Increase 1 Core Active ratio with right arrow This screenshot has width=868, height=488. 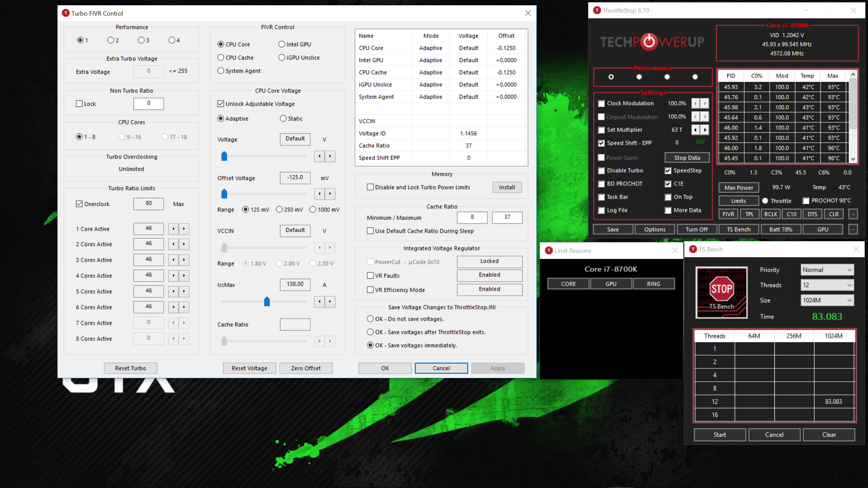(184, 229)
